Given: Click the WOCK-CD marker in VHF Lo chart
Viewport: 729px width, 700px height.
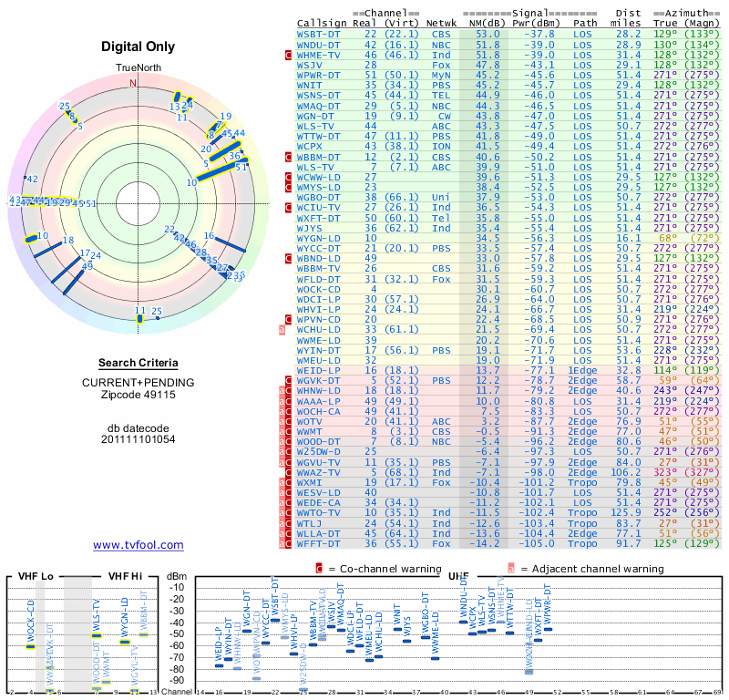Looking at the screenshot, I should 31,646.
